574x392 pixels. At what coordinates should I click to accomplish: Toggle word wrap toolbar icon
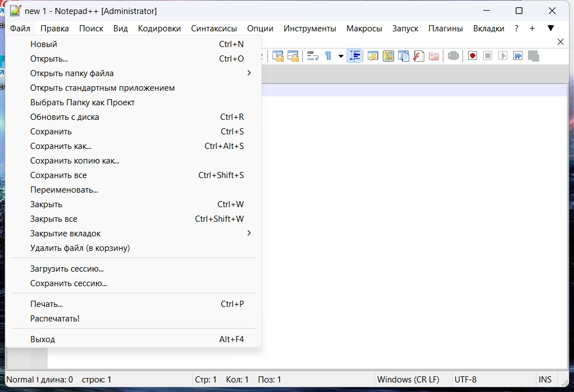(312, 56)
